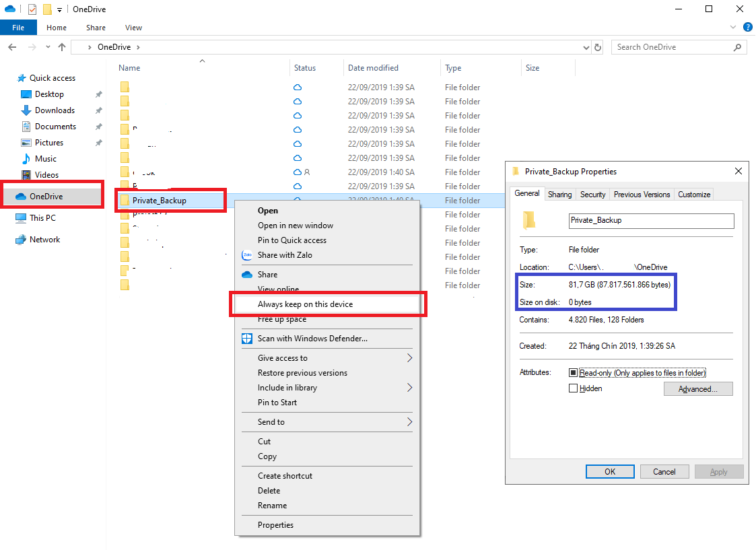Switch to the Security tab
This screenshot has width=756, height=550.
pyautogui.click(x=592, y=195)
